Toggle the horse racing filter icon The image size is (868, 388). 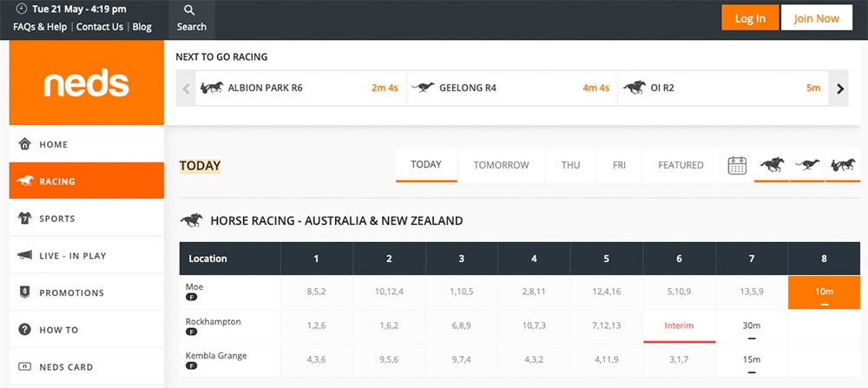(772, 165)
